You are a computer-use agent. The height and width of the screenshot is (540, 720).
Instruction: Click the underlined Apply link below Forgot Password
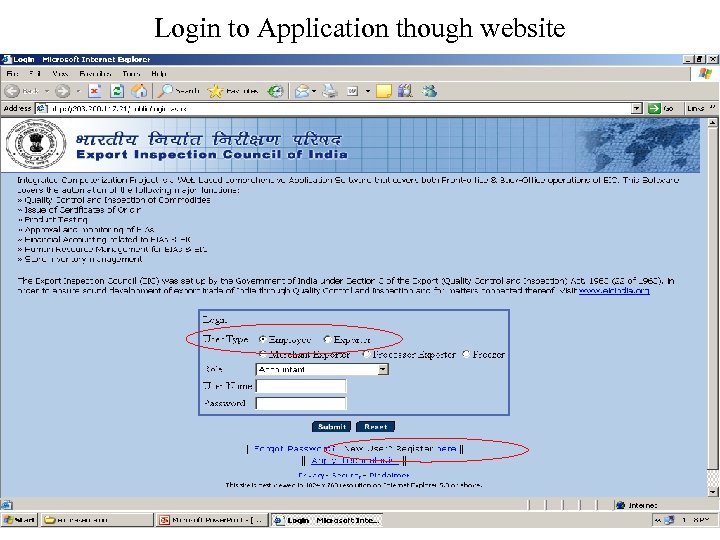coord(352,460)
